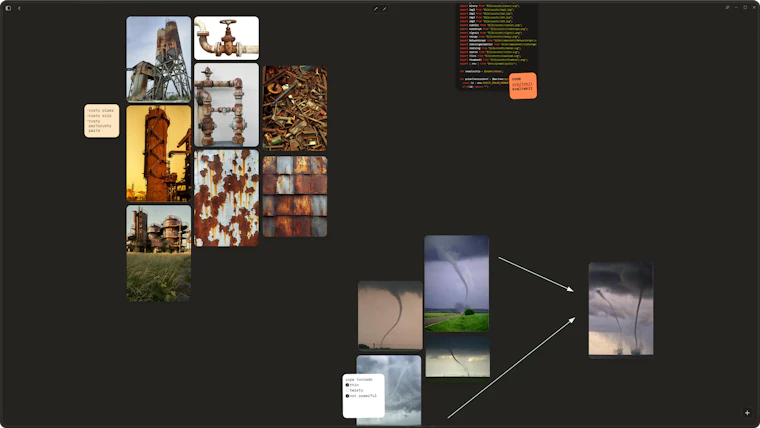Select the tornado in pink-brown sky image
The width and height of the screenshot is (760, 428).
point(390,316)
